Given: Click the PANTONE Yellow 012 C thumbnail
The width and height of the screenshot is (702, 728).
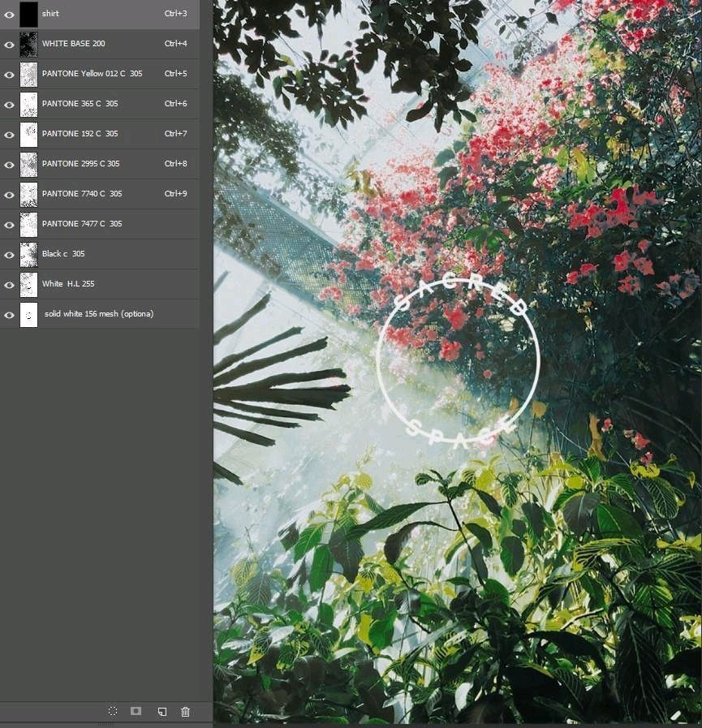Looking at the screenshot, I should pos(28,75).
